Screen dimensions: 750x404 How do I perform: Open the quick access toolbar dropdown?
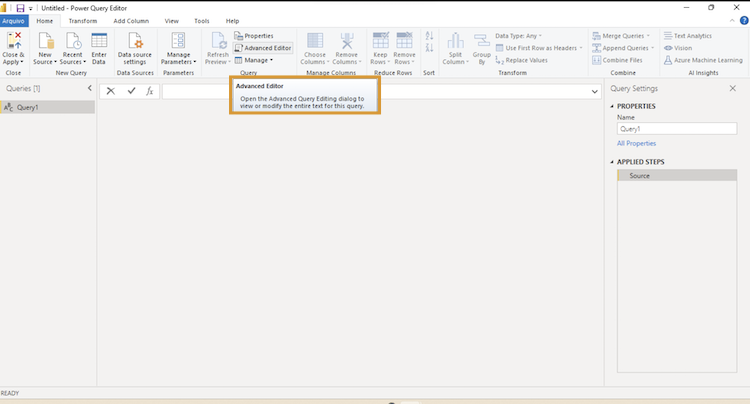pyautogui.click(x=31, y=9)
